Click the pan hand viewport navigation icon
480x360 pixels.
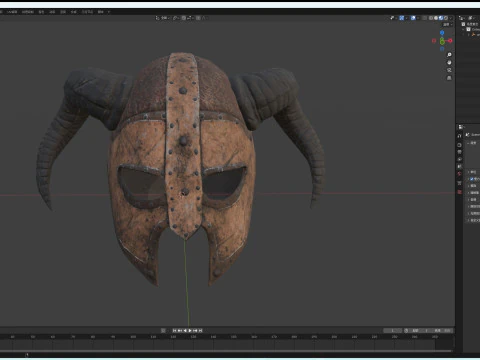pyautogui.click(x=449, y=62)
